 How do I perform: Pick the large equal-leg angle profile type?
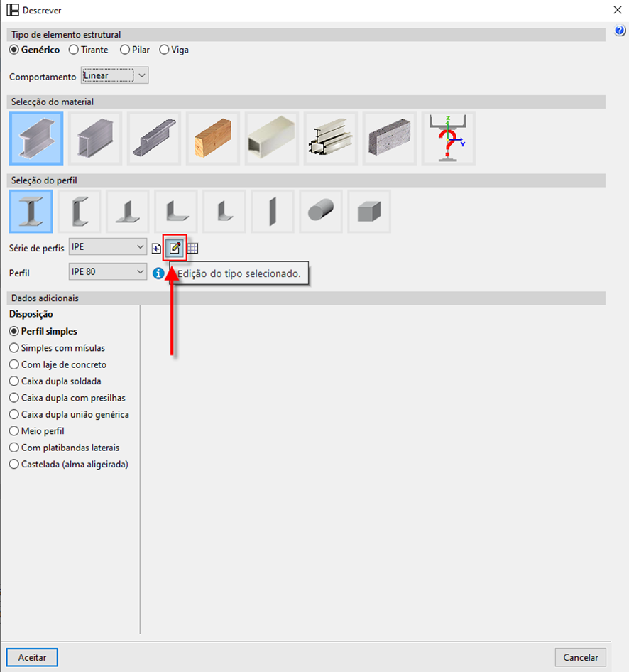tap(176, 211)
